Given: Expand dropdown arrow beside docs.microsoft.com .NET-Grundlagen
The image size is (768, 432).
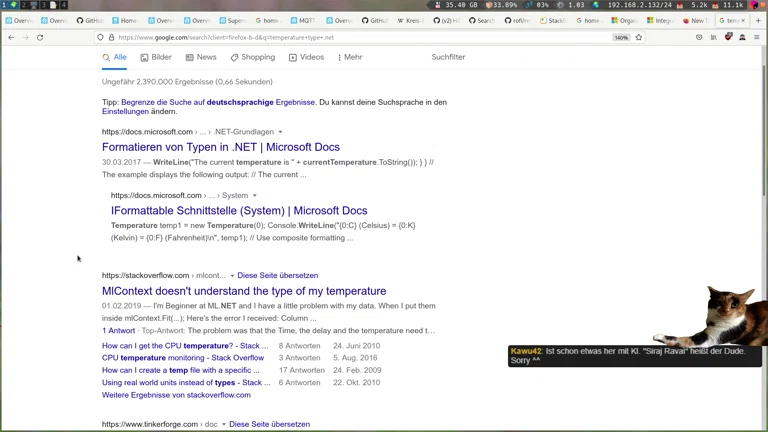Looking at the screenshot, I should 280,132.
